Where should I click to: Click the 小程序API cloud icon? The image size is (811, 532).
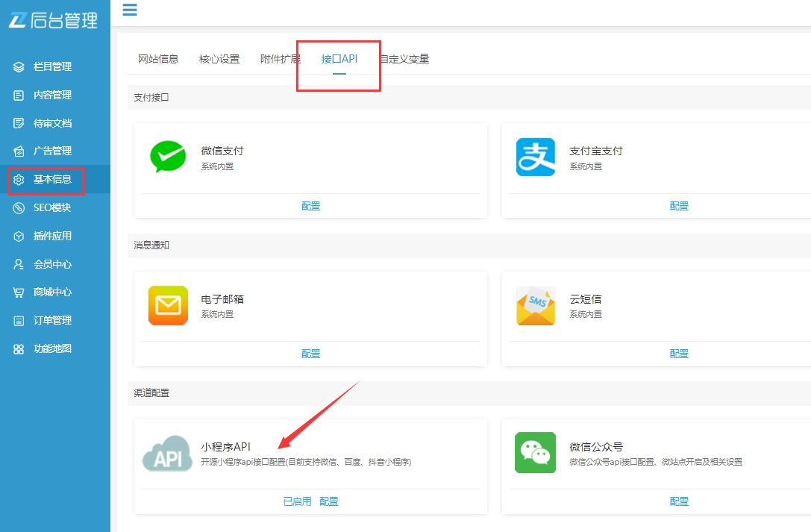coord(167,454)
